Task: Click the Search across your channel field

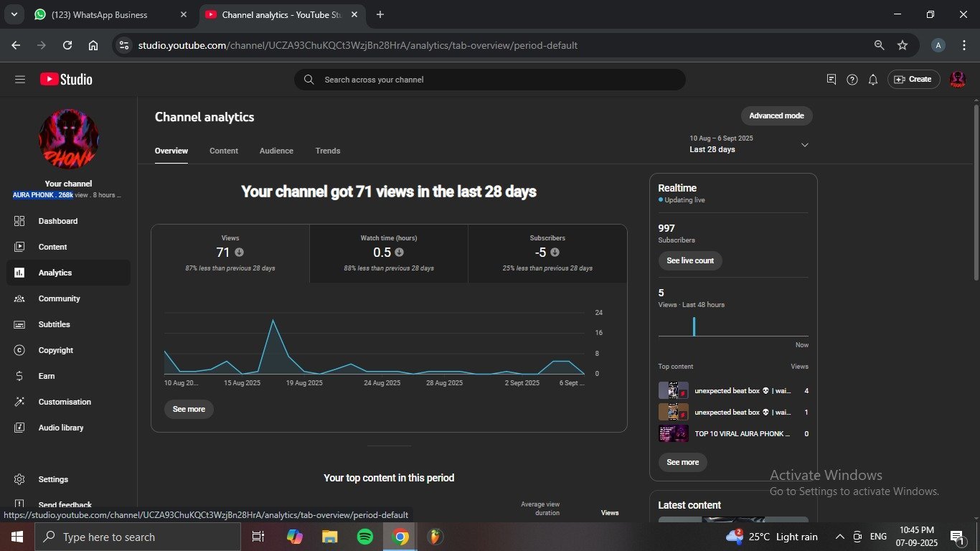Action: [489, 80]
